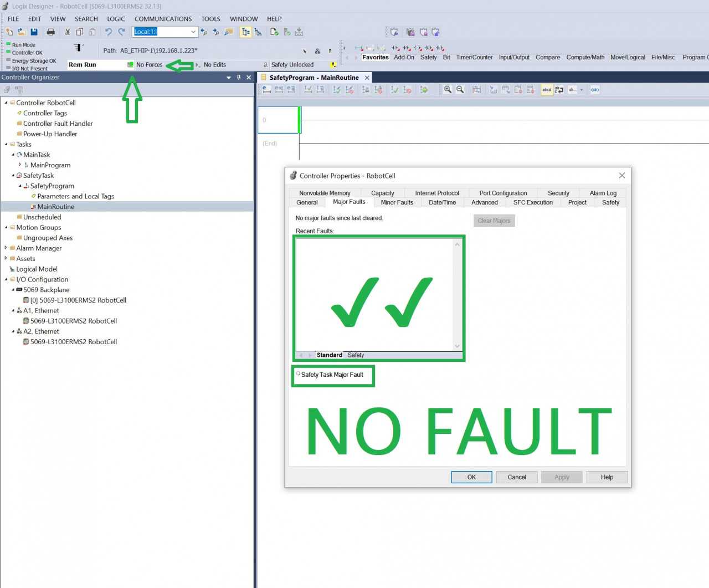Click the Print icon in toolbar
This screenshot has width=709, height=588.
(x=51, y=32)
